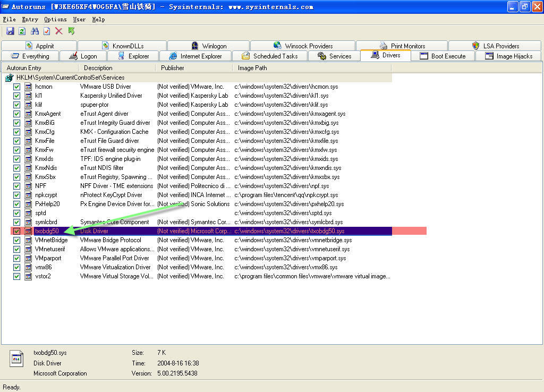Switch to the Boot Execute tab
This screenshot has height=392, width=544.
(443, 56)
